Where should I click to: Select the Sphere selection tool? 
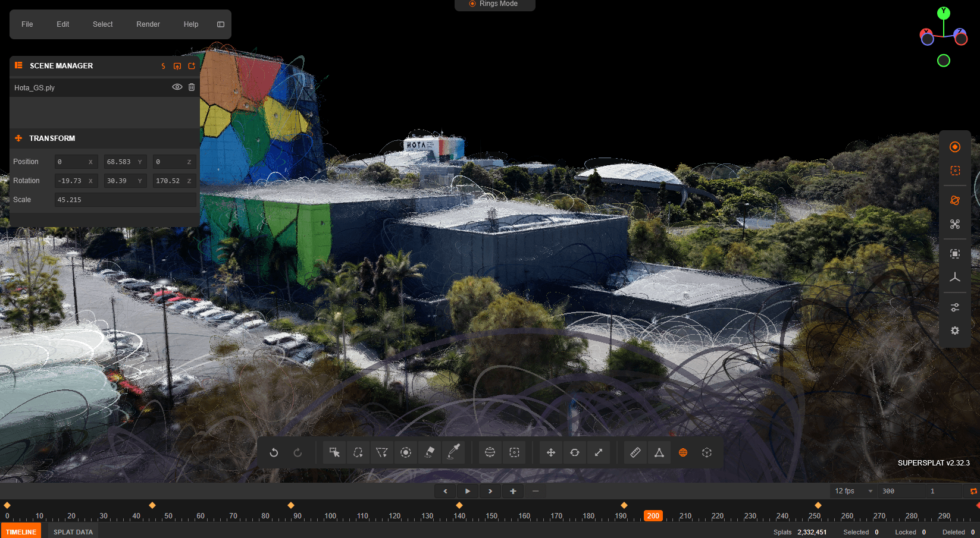click(490, 452)
